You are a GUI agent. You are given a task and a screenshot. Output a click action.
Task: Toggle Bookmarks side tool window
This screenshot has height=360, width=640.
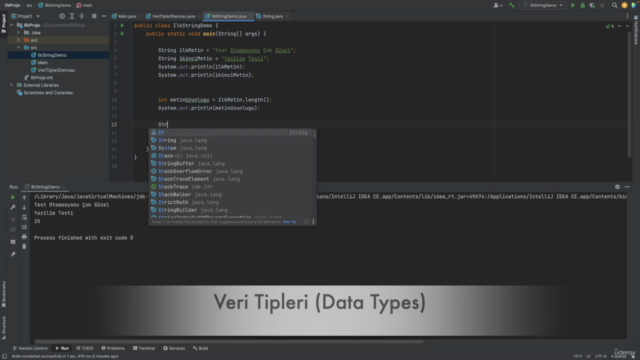4,294
